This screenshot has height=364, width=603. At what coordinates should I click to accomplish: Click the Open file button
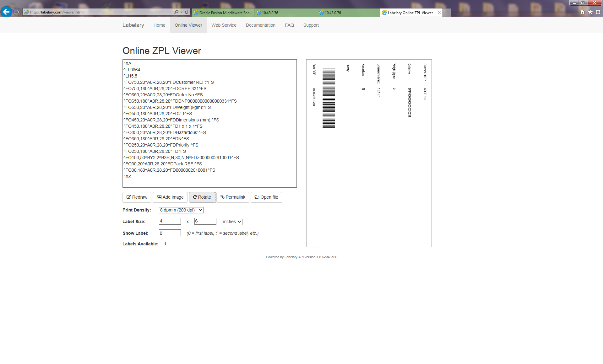coord(266,197)
